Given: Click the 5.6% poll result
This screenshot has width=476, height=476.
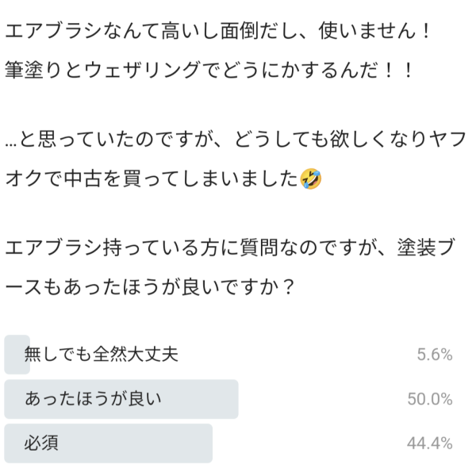Looking at the screenshot, I should pyautogui.click(x=435, y=355).
